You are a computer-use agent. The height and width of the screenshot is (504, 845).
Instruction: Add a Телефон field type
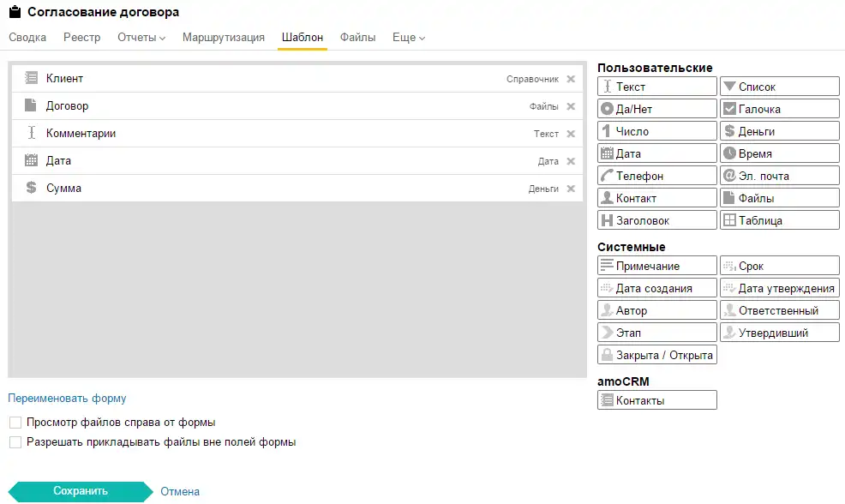coord(657,175)
